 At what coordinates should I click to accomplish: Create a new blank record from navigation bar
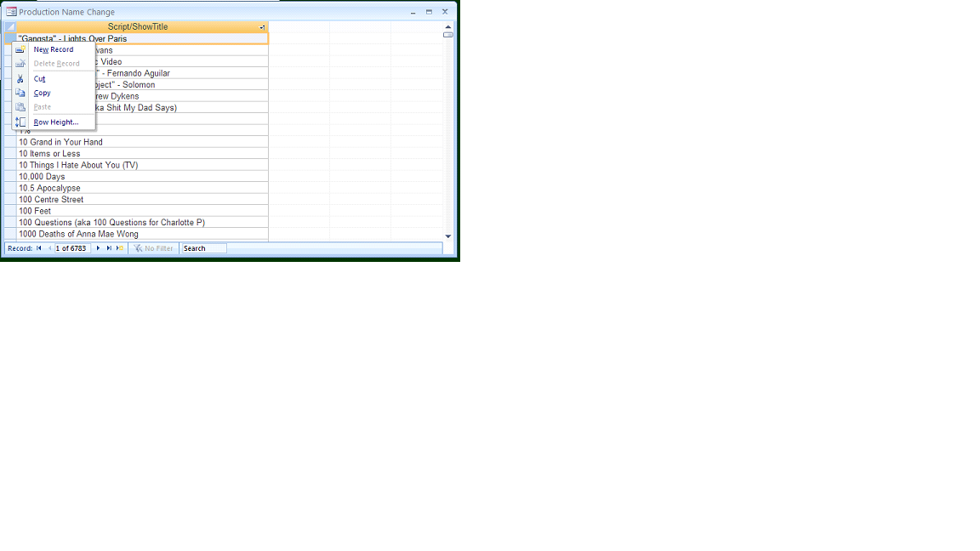tap(119, 248)
